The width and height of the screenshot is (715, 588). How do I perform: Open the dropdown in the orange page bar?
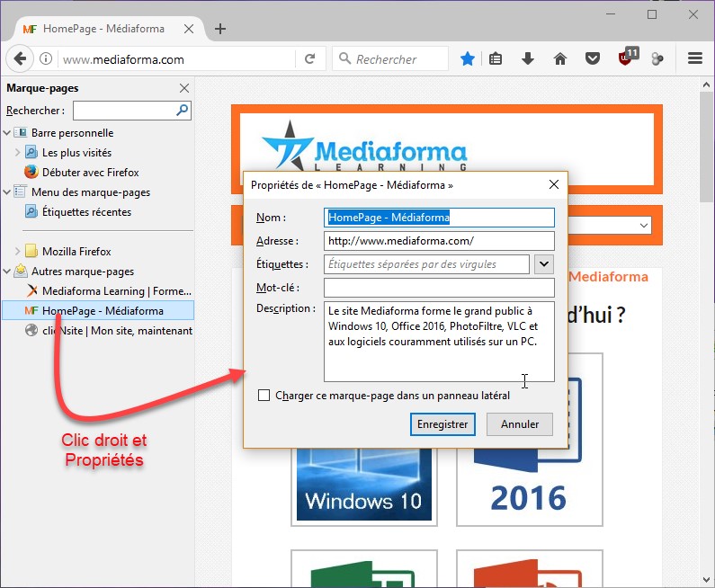click(x=643, y=225)
